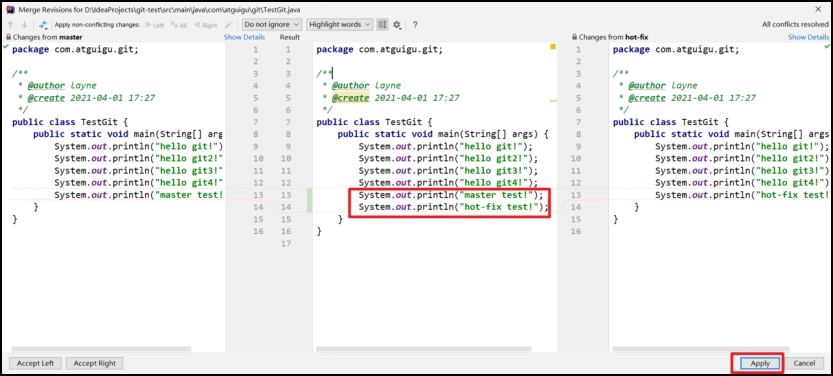This screenshot has height=376, width=833.
Task: Open the gear settings menu
Action: (397, 25)
